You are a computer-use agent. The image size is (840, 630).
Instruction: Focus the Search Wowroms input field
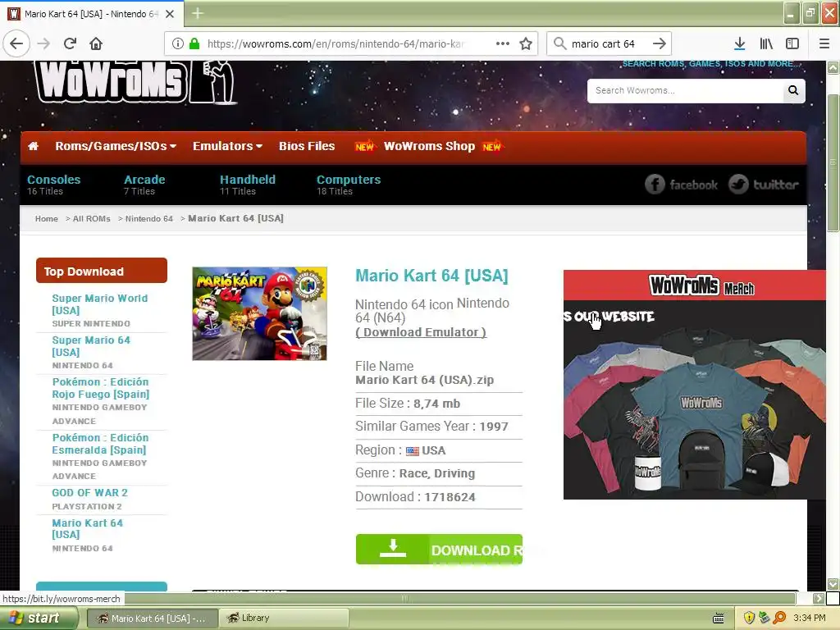pos(685,90)
